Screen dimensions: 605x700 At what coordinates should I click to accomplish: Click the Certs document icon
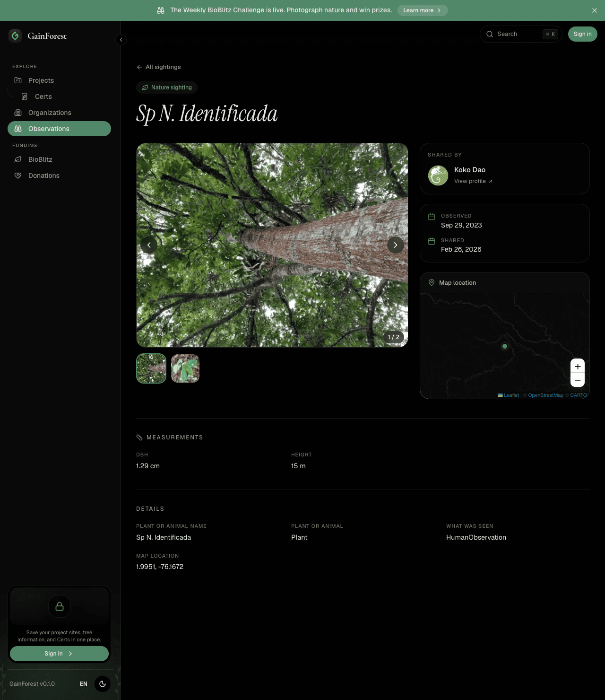pyautogui.click(x=25, y=96)
